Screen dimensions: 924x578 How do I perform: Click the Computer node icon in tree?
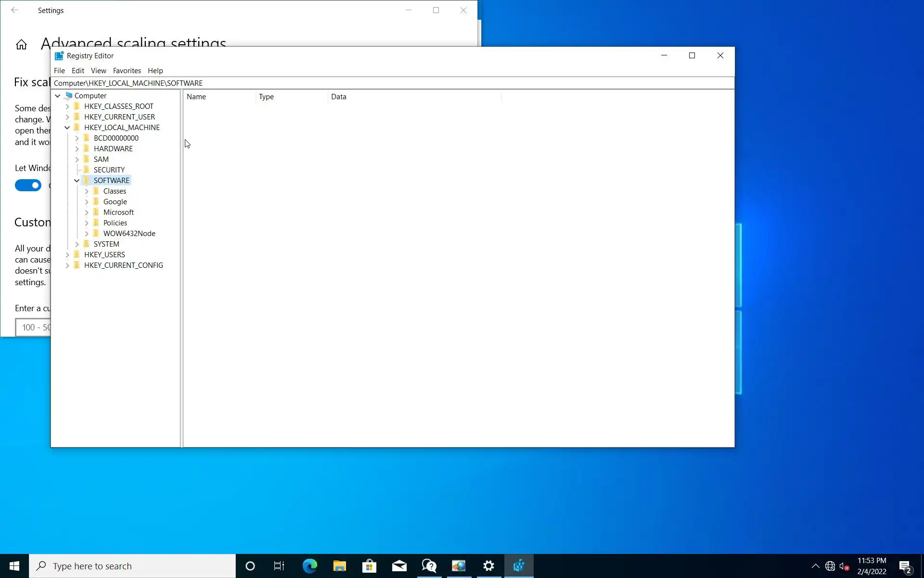coord(68,96)
